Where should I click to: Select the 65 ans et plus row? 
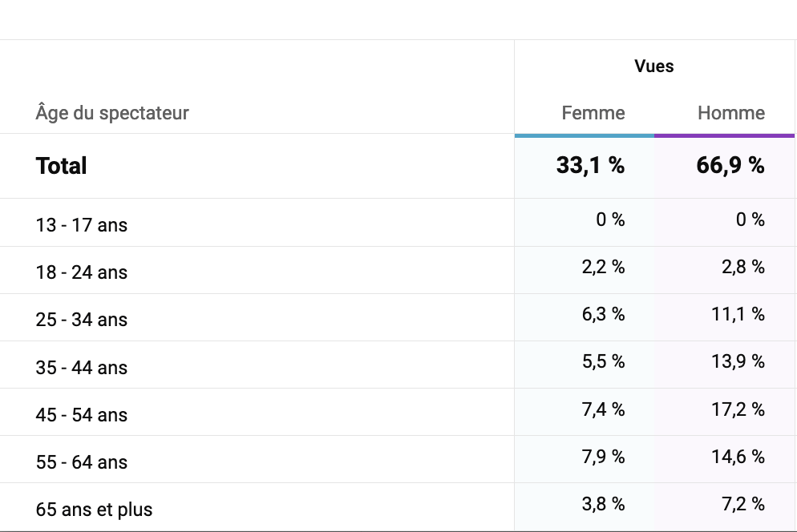click(398, 507)
